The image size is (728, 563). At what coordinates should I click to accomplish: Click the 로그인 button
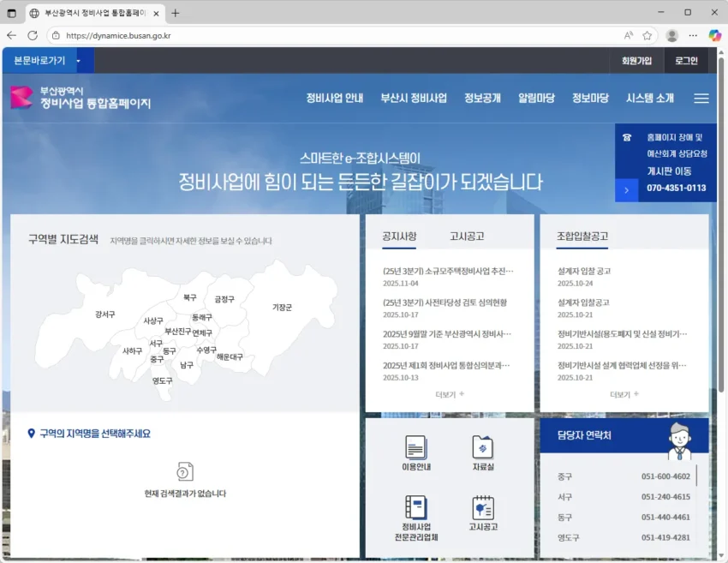click(x=686, y=61)
